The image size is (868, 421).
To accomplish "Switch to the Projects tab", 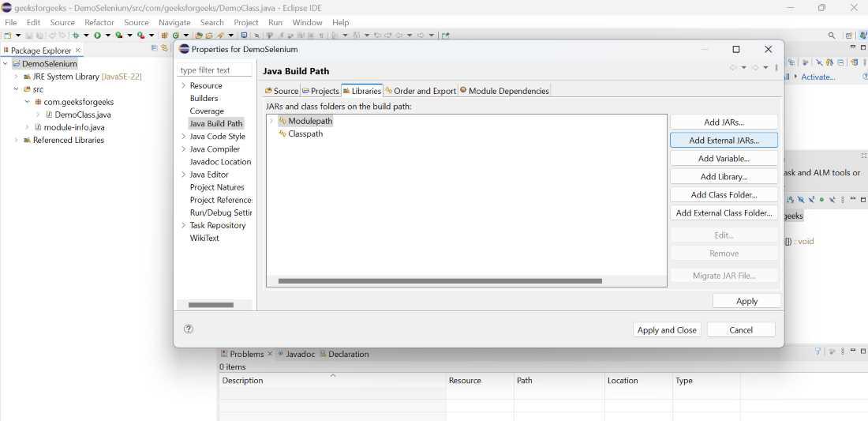I will pos(320,90).
